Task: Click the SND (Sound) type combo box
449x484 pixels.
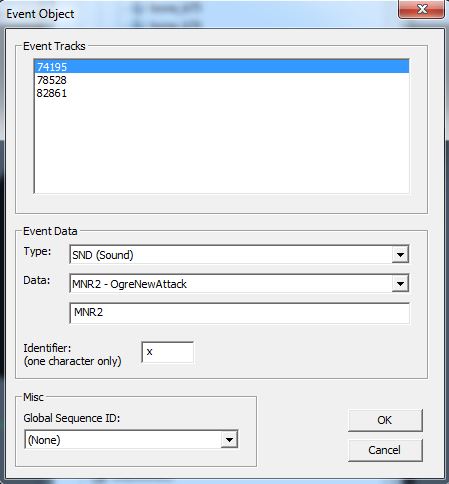Action: (239, 255)
